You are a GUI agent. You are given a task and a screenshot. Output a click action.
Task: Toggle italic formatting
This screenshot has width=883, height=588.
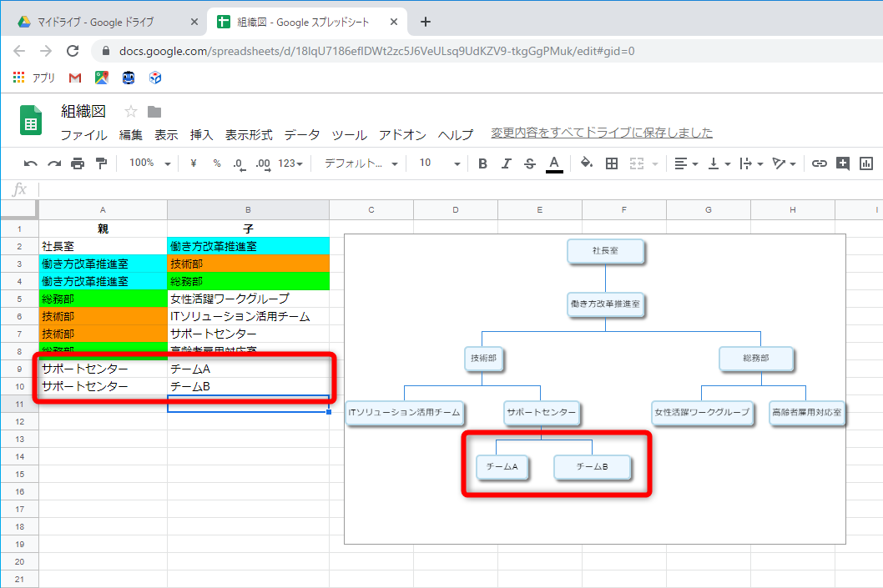[x=507, y=163]
